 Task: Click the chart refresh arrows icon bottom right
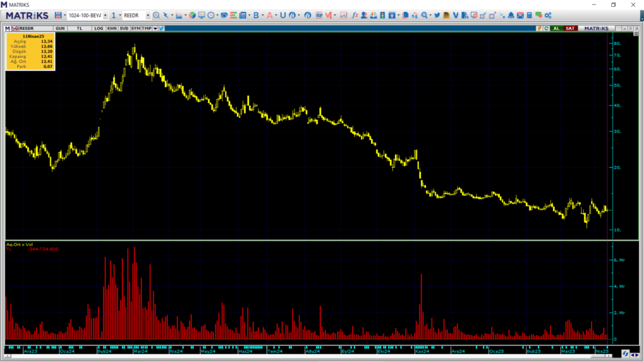[x=625, y=354]
